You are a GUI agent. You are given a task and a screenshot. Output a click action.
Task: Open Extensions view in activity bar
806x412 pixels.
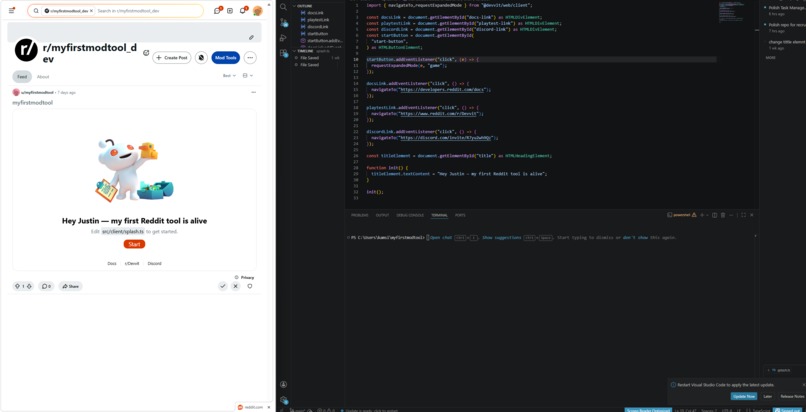click(x=283, y=53)
